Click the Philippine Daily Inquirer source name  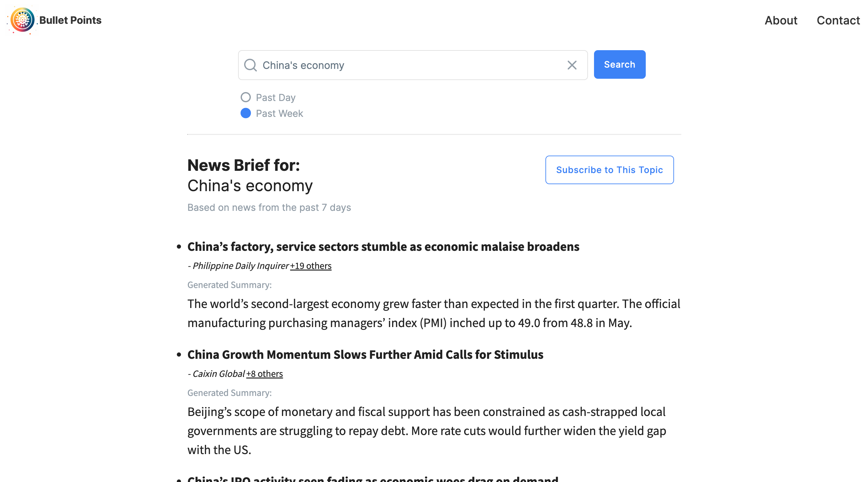[x=241, y=265]
